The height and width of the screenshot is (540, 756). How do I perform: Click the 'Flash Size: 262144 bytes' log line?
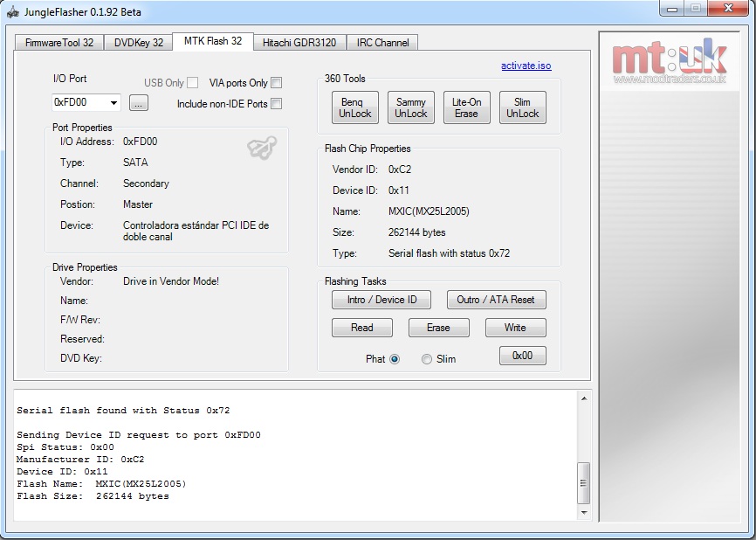(93, 496)
